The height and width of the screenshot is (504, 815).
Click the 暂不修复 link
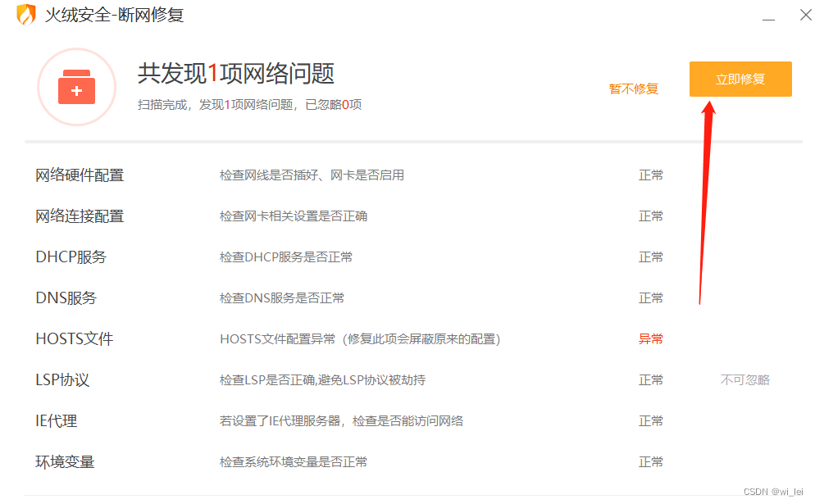(x=634, y=89)
